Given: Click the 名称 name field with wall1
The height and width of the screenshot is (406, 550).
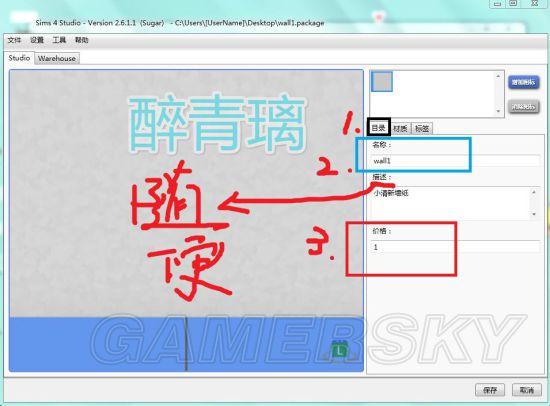Looking at the screenshot, I should coord(455,161).
